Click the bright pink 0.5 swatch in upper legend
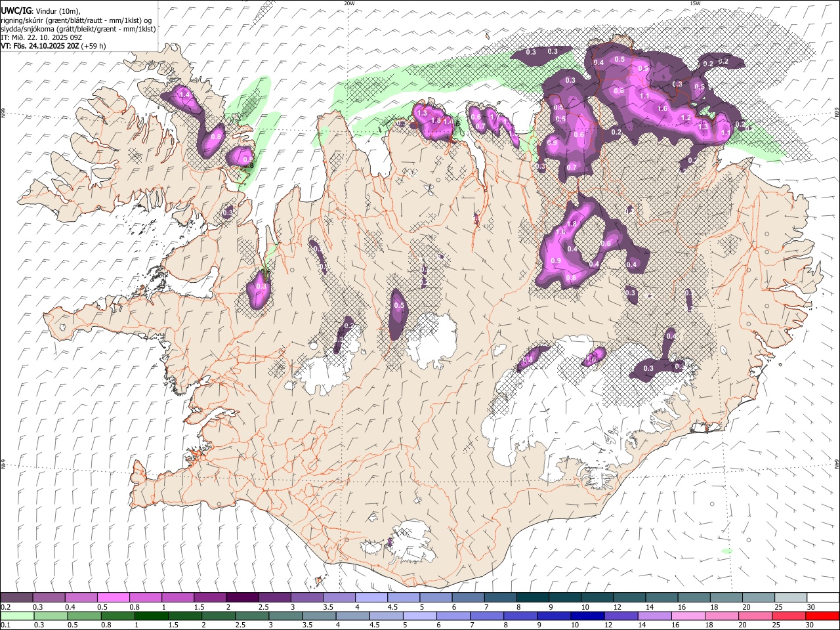Viewport: 840px width, 630px height. [113, 598]
